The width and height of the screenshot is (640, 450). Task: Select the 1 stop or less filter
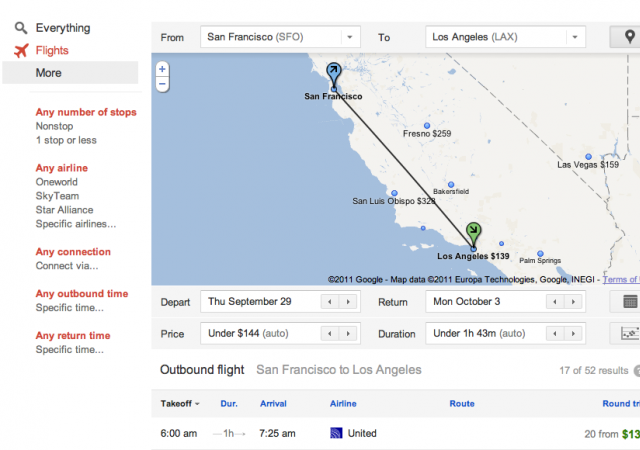point(66,140)
